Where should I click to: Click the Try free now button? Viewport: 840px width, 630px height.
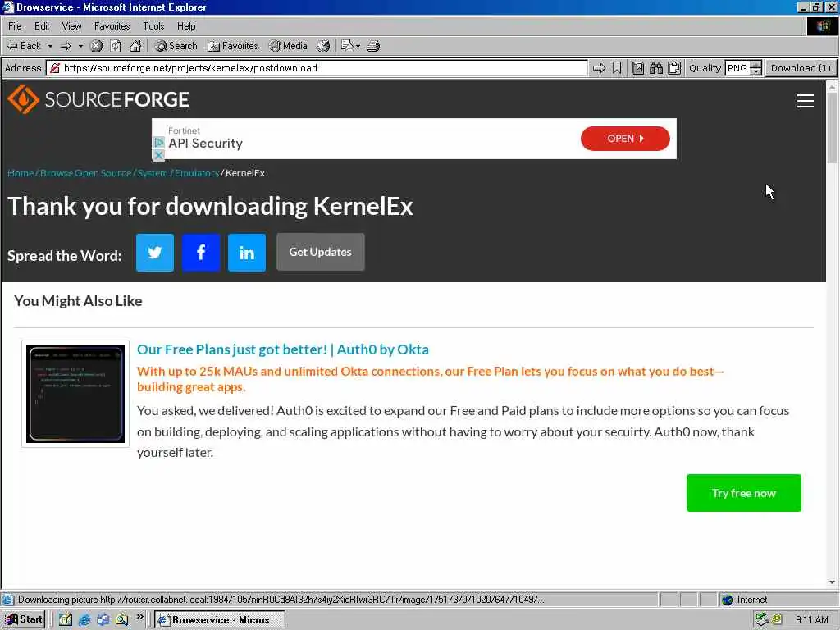pos(743,493)
